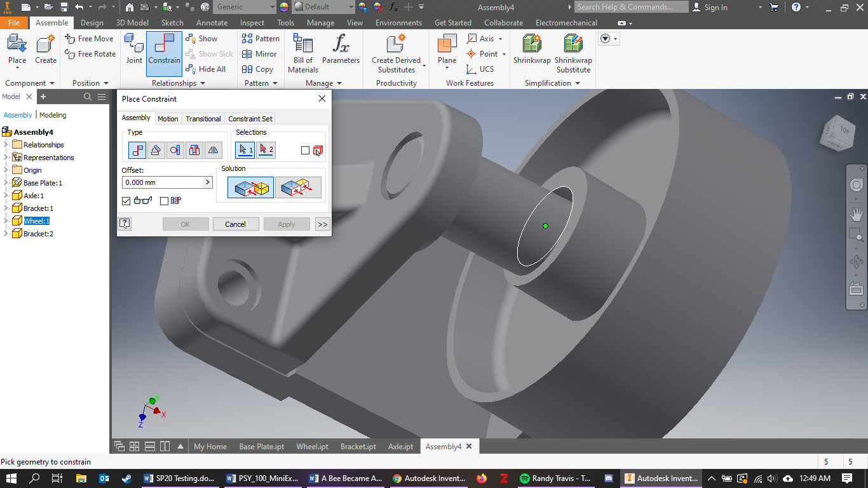Open the Axis dropdown arrow
The height and width of the screenshot is (488, 868).
pyautogui.click(x=501, y=39)
